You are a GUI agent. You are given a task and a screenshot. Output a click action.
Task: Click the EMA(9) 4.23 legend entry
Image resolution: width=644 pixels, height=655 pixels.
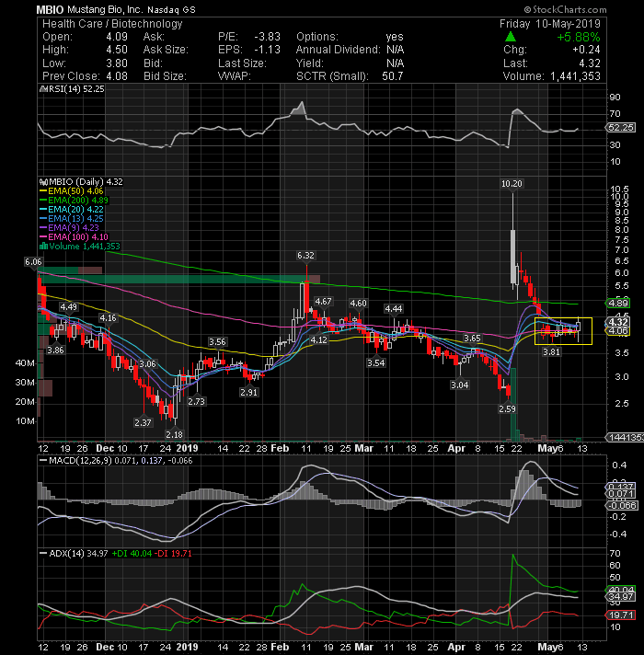pos(69,227)
